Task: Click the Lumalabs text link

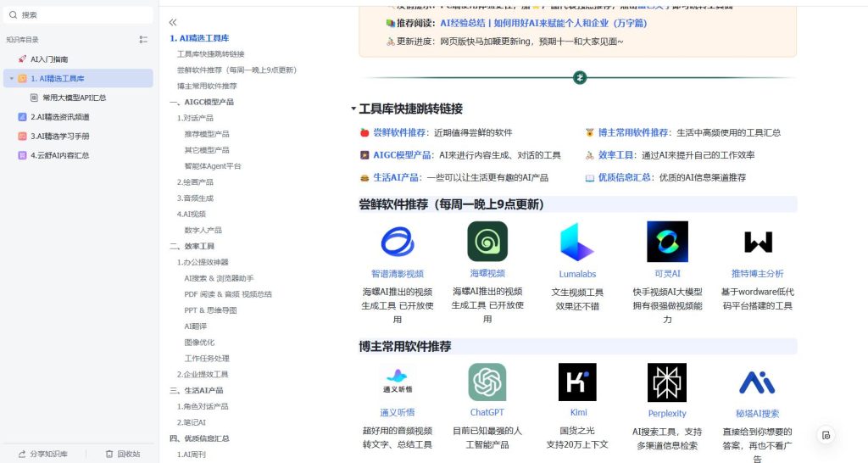Action: (x=577, y=274)
